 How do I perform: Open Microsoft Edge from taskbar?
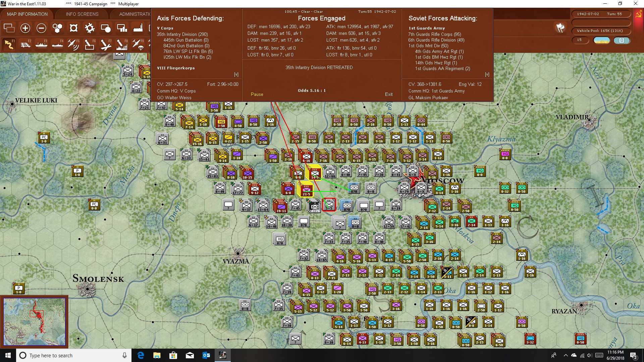click(x=141, y=355)
